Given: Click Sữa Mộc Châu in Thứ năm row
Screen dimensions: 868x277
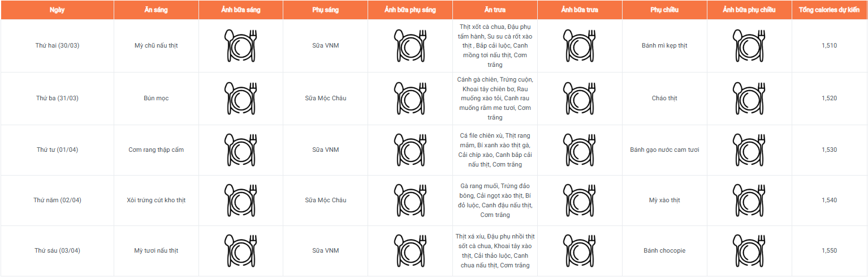Looking at the screenshot, I should [326, 201].
